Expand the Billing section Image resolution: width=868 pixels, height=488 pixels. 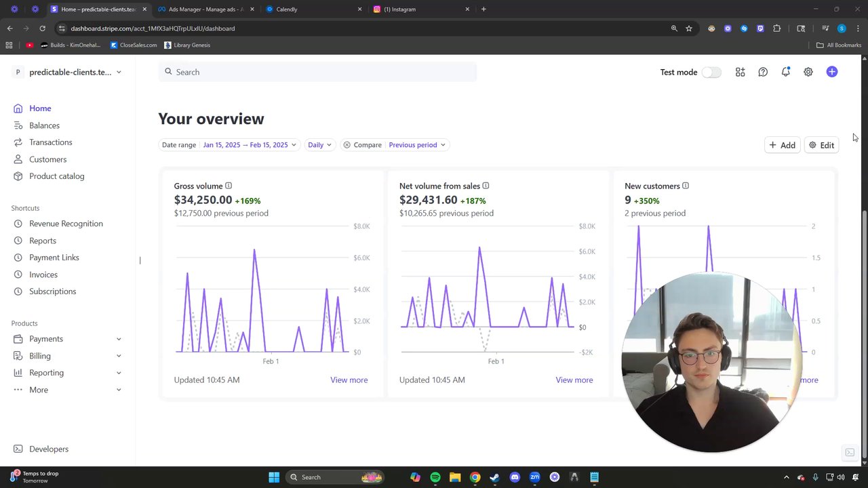tap(66, 356)
